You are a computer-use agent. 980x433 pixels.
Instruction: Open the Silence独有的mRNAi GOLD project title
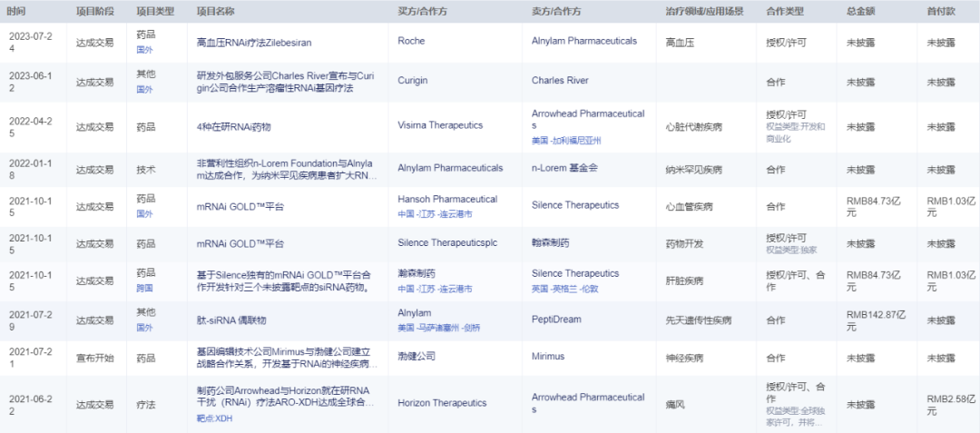[286, 281]
